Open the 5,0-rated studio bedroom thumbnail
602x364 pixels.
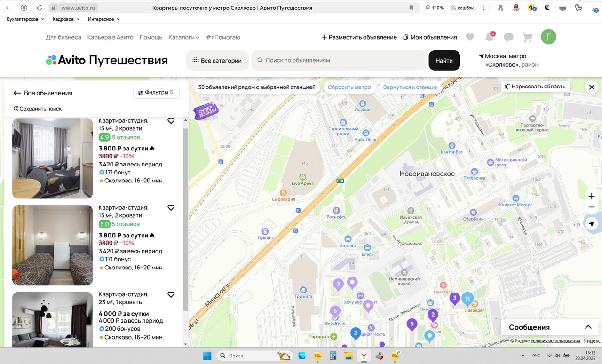pos(53,245)
